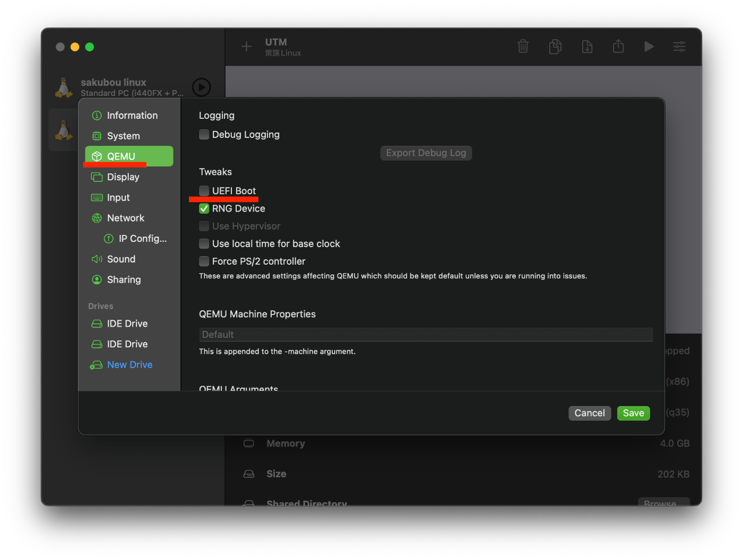Viewport: 743px width, 560px height.
Task: Enable the UEFI Boot checkbox
Action: pyautogui.click(x=204, y=190)
